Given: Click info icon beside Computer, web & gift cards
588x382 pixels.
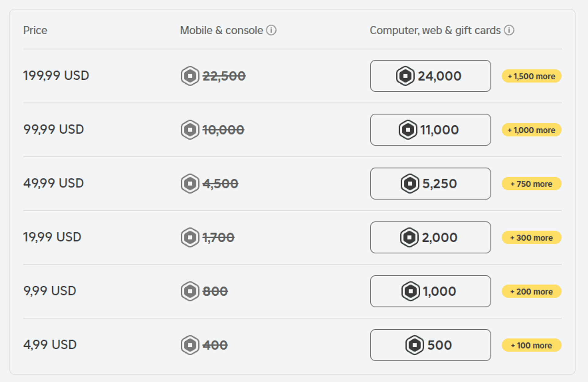Looking at the screenshot, I should tap(509, 30).
